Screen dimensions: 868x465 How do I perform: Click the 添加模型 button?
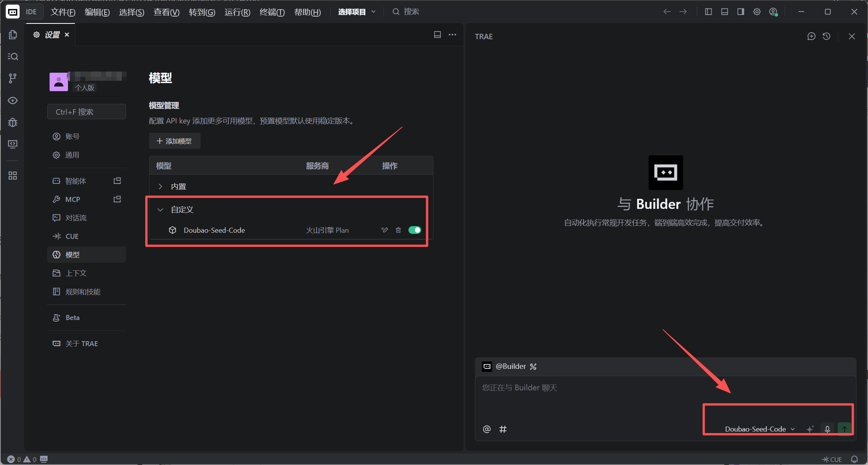tap(174, 141)
